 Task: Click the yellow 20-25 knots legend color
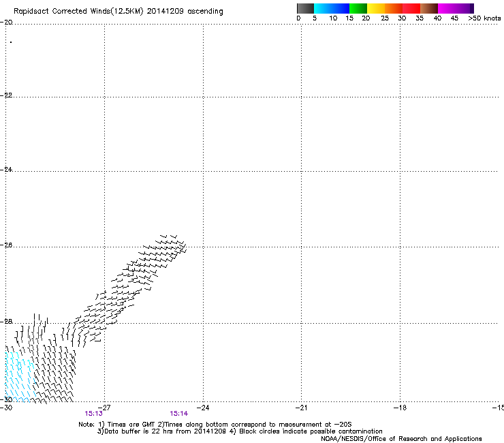point(376,8)
